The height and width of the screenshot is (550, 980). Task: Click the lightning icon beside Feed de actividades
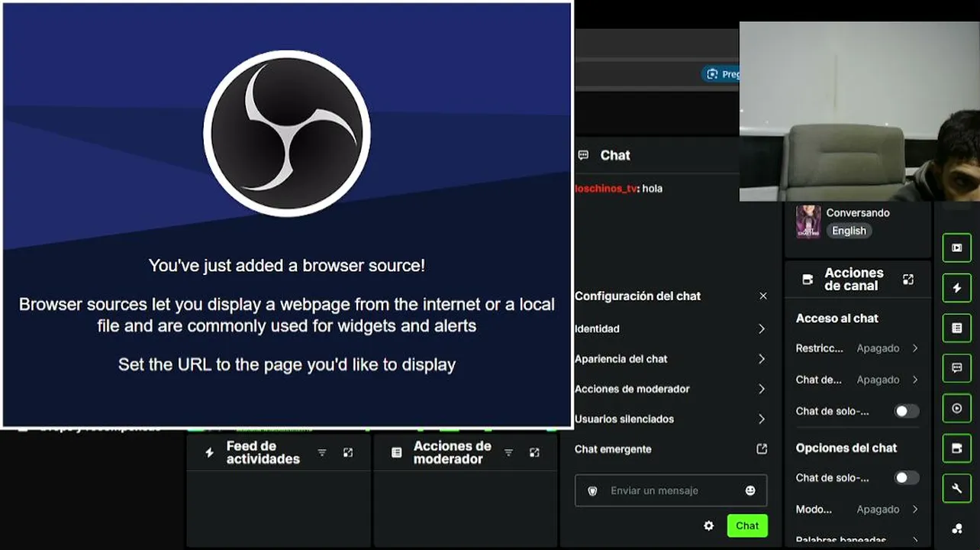click(210, 453)
